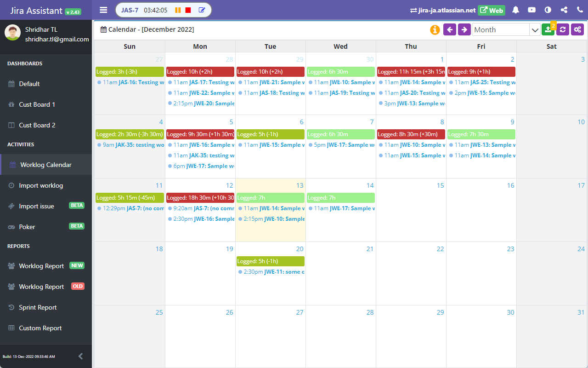Edit the running timer entry

[202, 10]
